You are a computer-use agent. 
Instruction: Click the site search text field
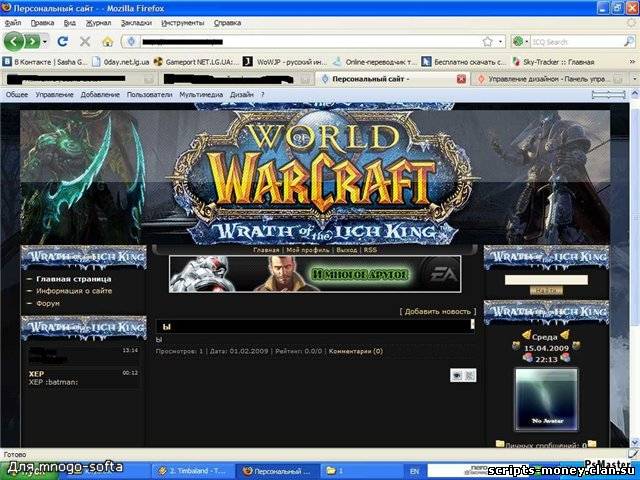pos(545,277)
